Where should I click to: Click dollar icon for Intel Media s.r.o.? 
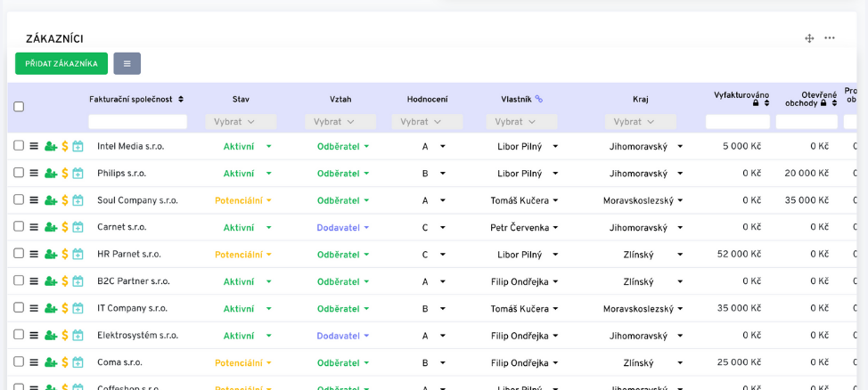tap(65, 146)
